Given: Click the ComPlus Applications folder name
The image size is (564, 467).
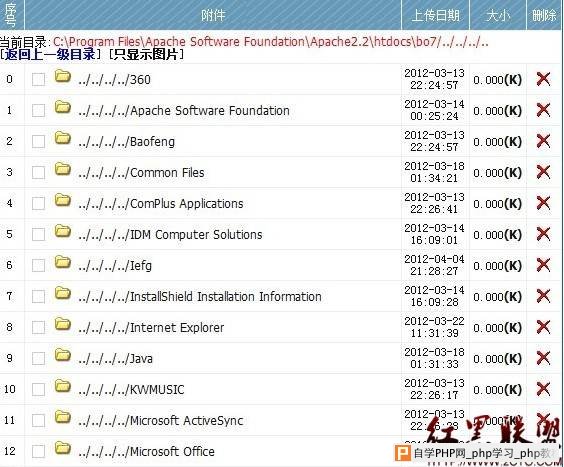Looking at the screenshot, I should (x=160, y=203).
